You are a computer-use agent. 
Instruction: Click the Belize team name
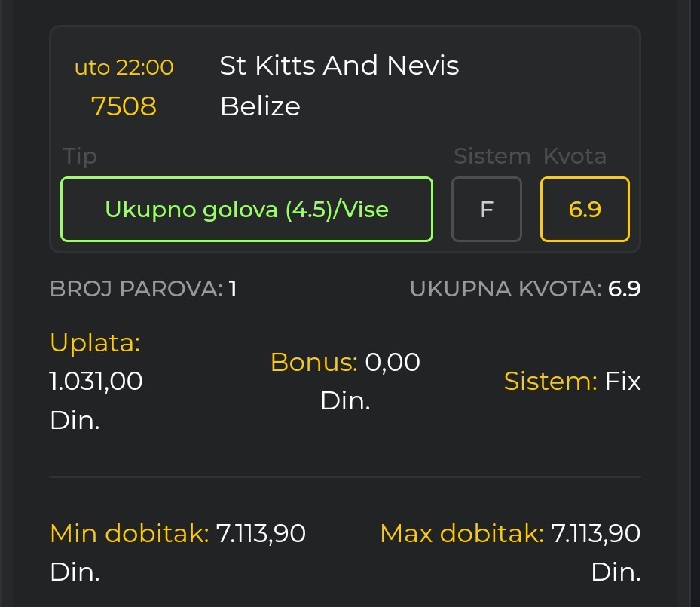click(260, 106)
